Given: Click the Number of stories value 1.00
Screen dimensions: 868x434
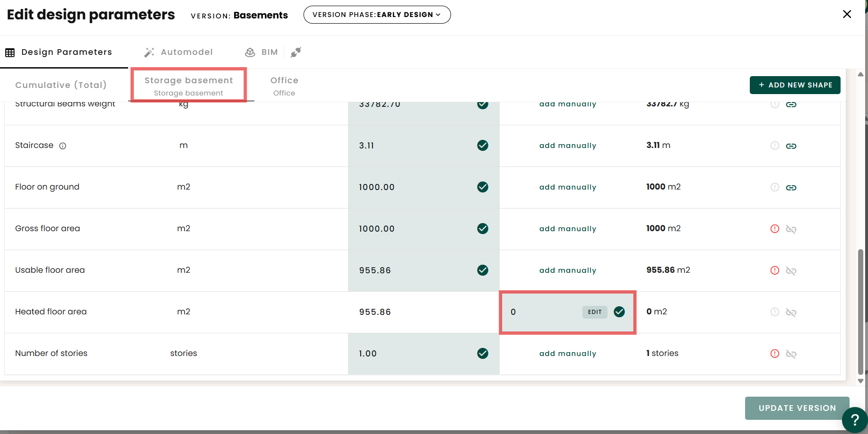Looking at the screenshot, I should point(368,354).
